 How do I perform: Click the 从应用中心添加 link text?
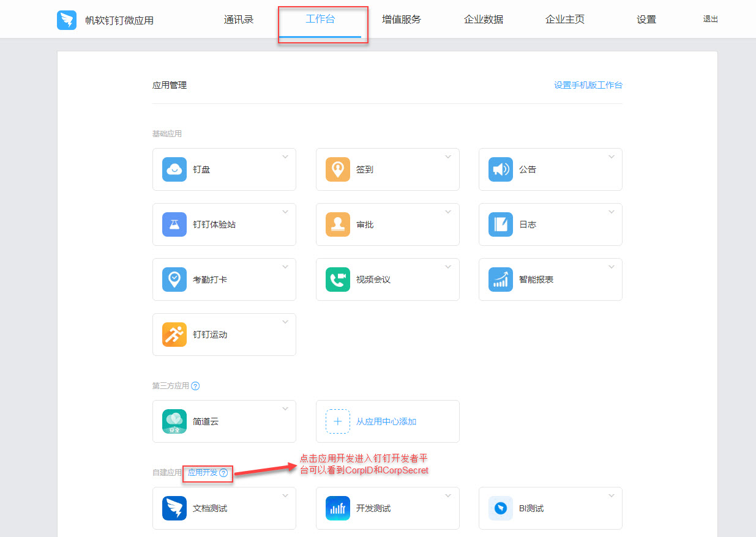pyautogui.click(x=386, y=421)
